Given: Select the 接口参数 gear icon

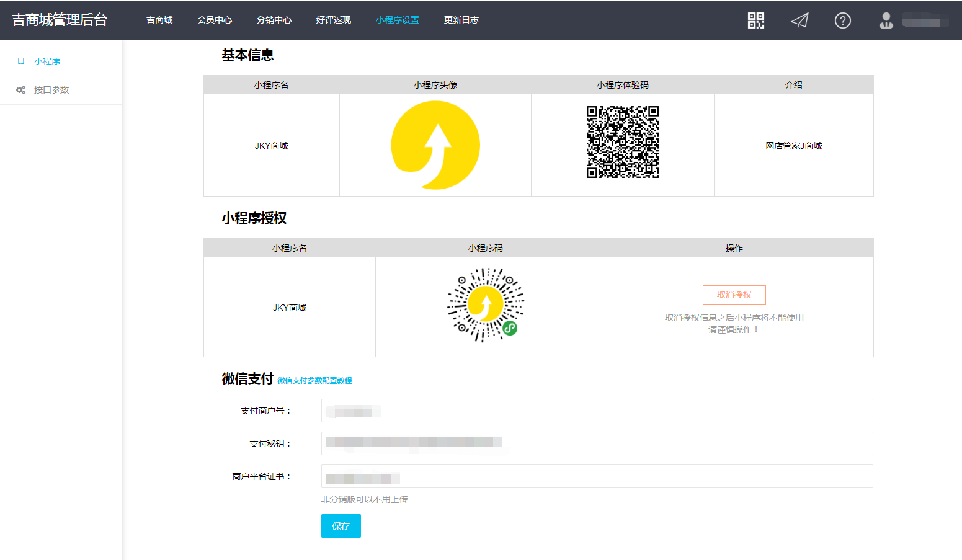Looking at the screenshot, I should (20, 90).
